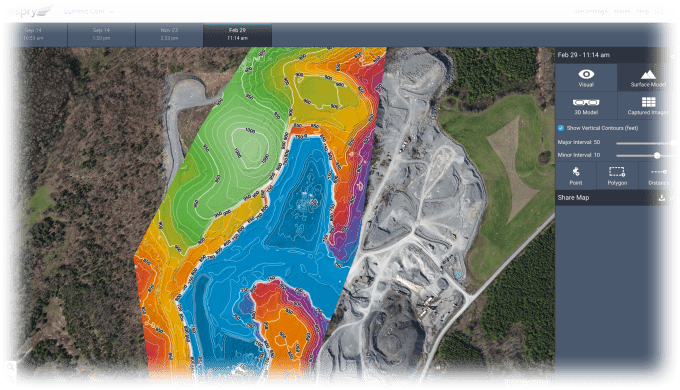Open the Nov 23 2:33 pm flight tab

click(x=169, y=34)
